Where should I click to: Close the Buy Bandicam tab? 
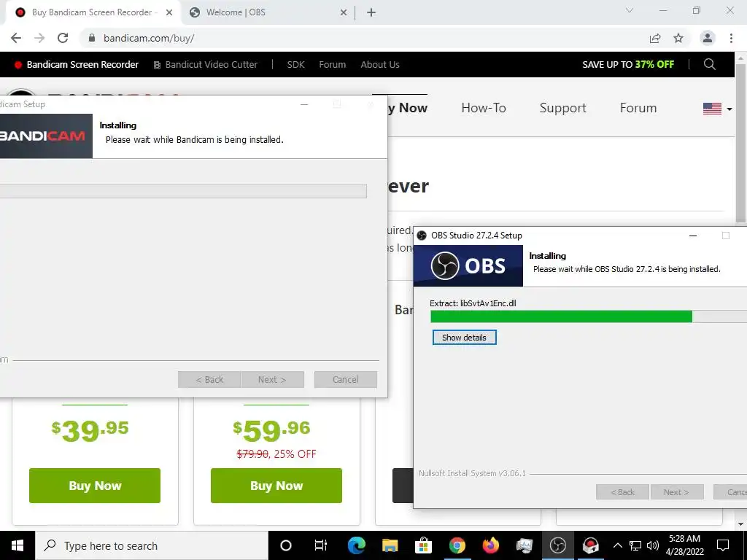169,12
